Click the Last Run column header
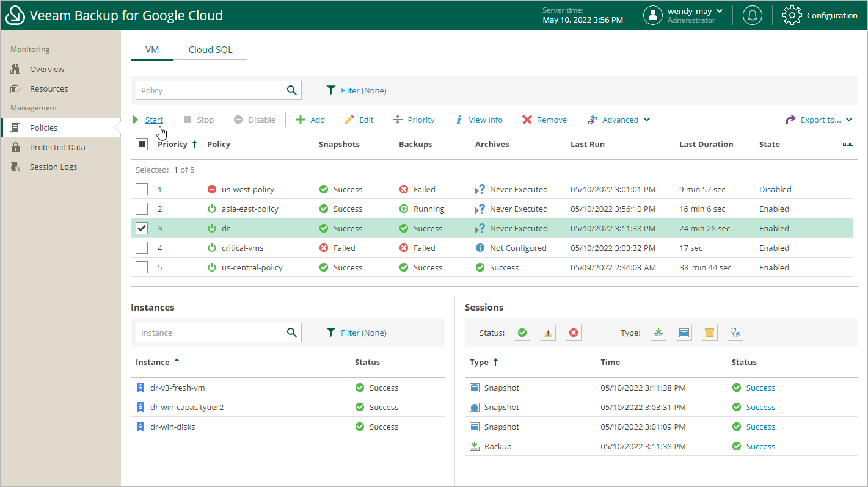 [588, 144]
